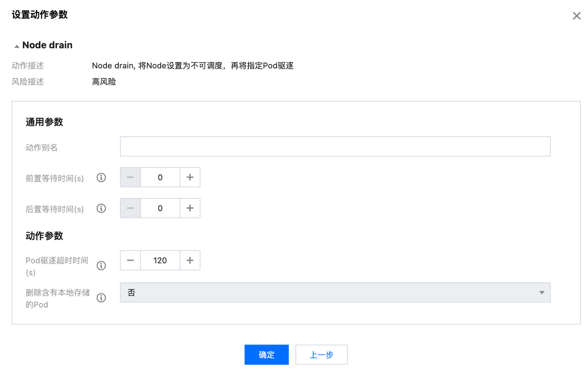Click info icon beside 前置等待时间(s)
Viewport: 588px width, 371px height.
click(x=101, y=177)
